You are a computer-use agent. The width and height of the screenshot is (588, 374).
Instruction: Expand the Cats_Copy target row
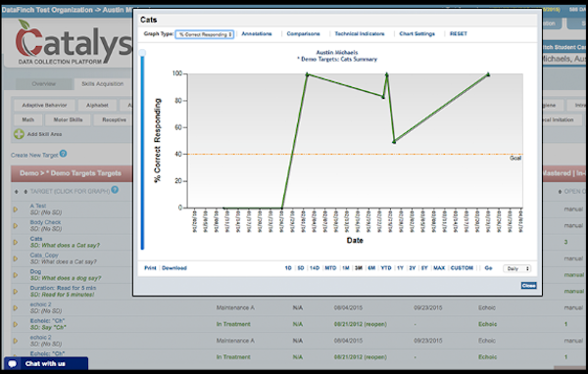(x=16, y=258)
